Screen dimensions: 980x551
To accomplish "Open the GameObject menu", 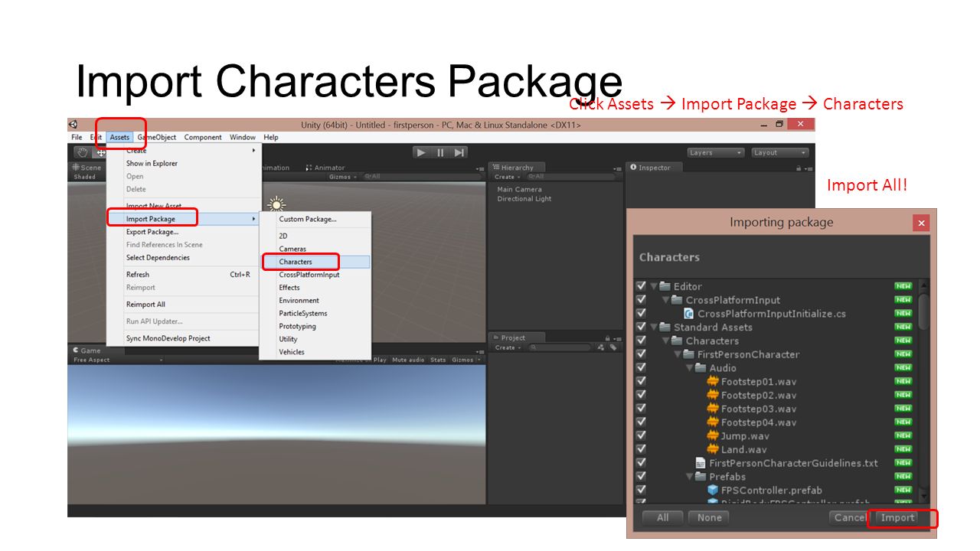I will [x=156, y=138].
